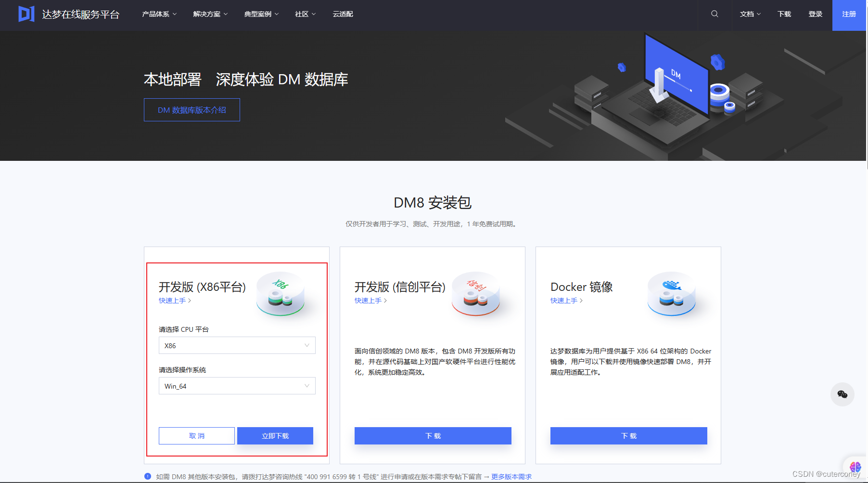Click 下载 button on Docker 镜像 card
Viewport: 868px width, 483px height.
629,436
